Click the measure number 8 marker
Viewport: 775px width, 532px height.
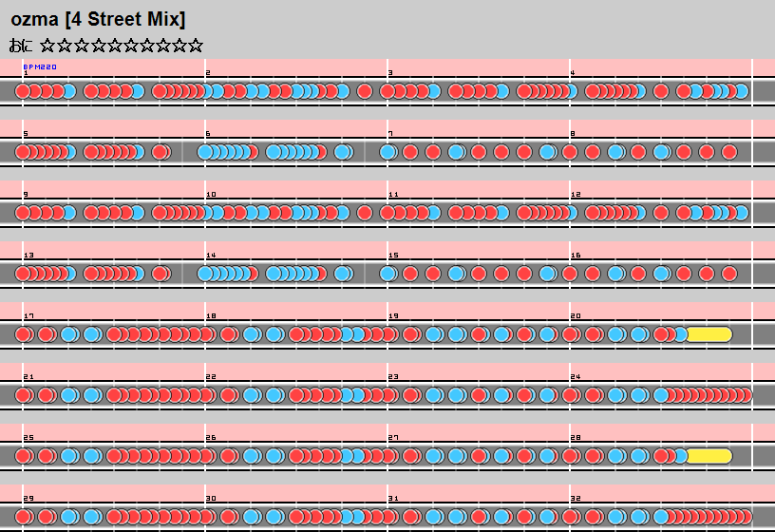tap(573, 134)
